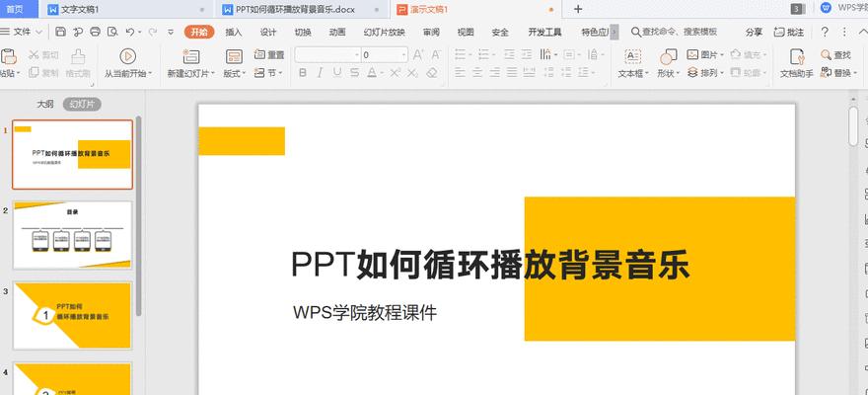
Task: Decrease font size with A- icon
Action: tap(436, 55)
